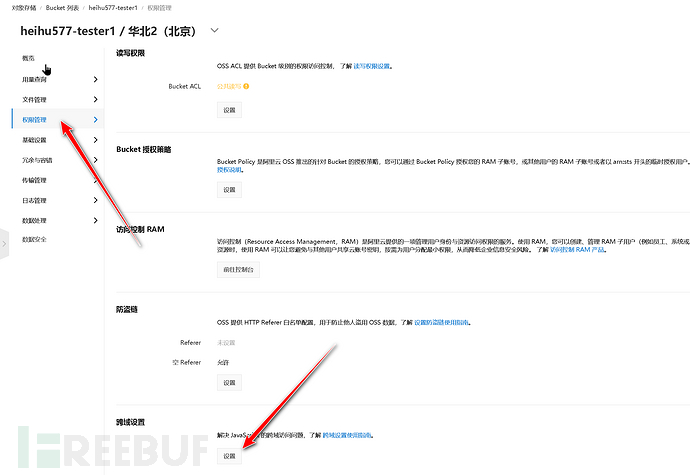Expand the 日志管理 sidebar chevron
The width and height of the screenshot is (690, 475).
pyautogui.click(x=95, y=200)
